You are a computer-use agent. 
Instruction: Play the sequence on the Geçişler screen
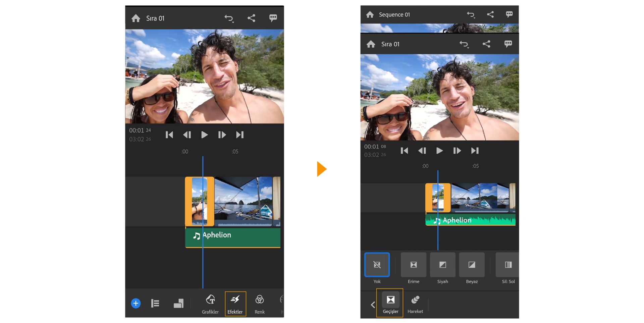point(439,151)
